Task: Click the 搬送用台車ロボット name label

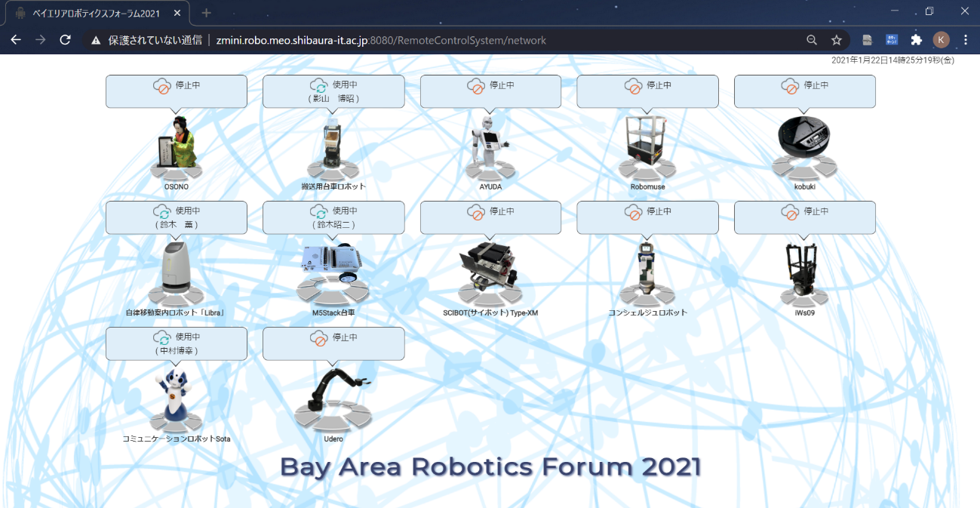Action: (332, 186)
